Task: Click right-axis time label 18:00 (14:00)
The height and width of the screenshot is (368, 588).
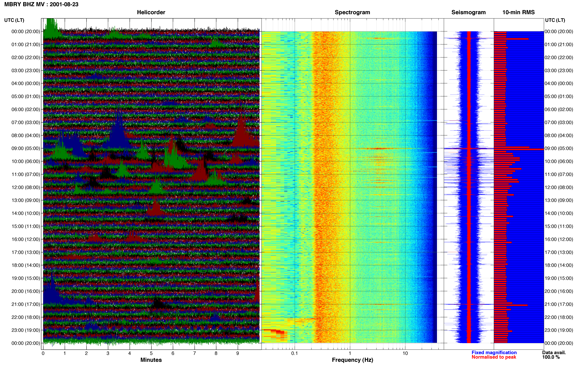Action: 559,265
